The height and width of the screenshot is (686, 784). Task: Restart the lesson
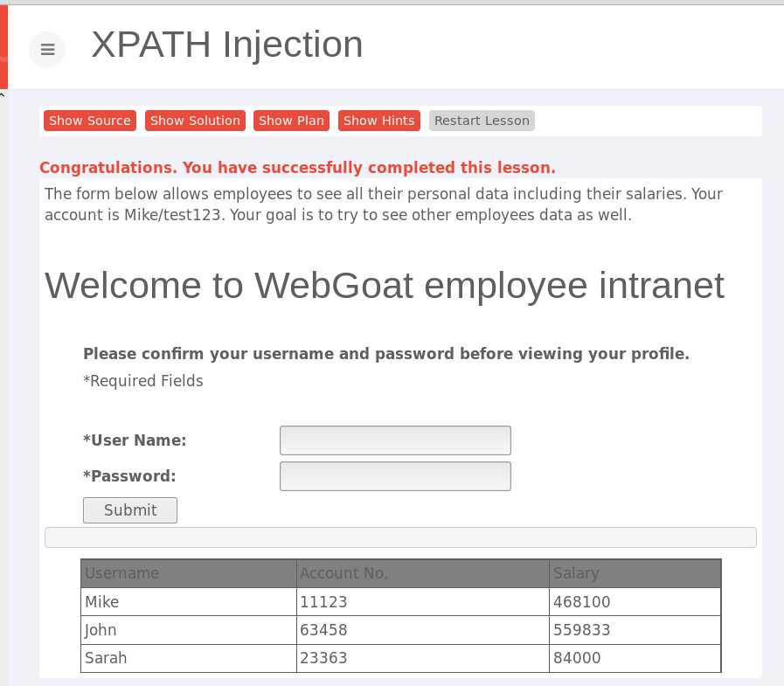click(x=482, y=121)
